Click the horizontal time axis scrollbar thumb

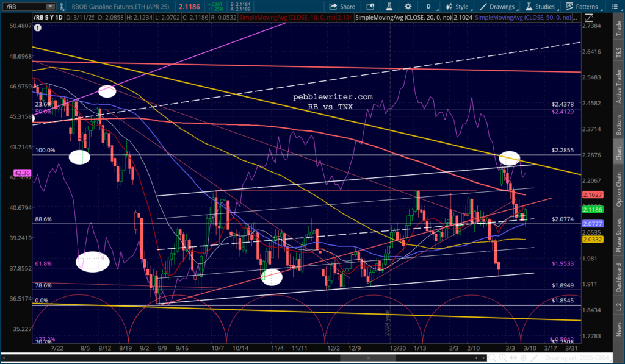click(x=367, y=358)
